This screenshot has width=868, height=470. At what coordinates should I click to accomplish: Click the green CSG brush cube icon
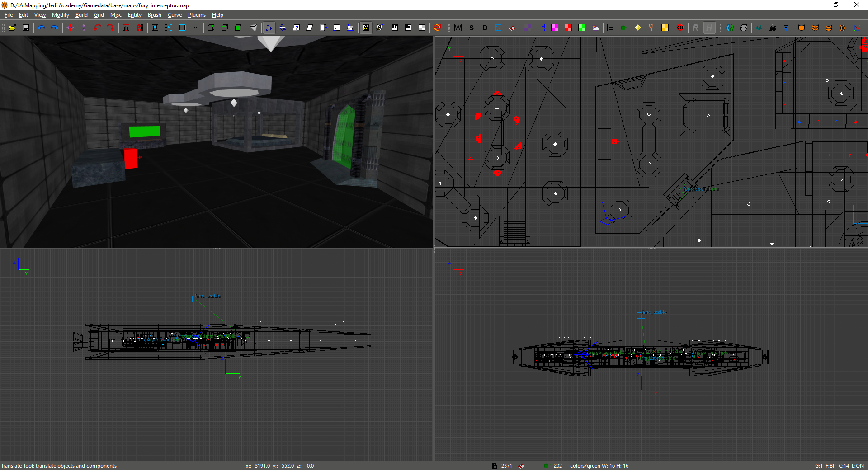click(238, 28)
